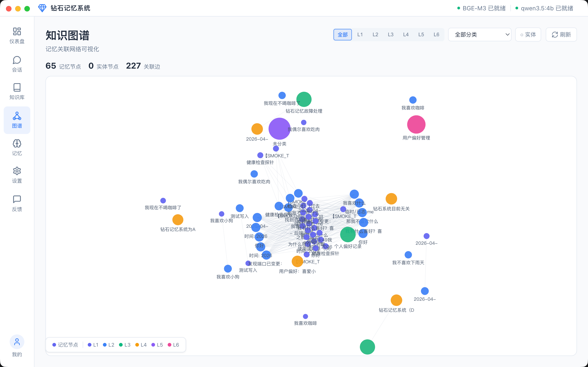
Task: Click the chevron arrow of category selector
Action: pos(507,34)
